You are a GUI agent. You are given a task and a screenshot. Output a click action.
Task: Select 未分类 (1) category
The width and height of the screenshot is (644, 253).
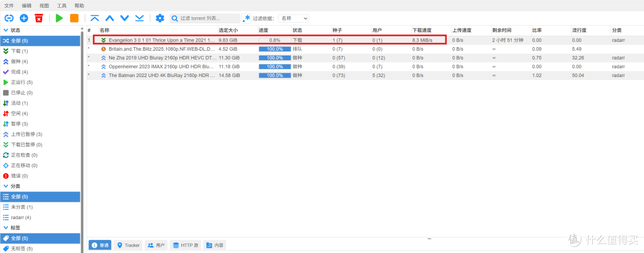click(x=41, y=207)
